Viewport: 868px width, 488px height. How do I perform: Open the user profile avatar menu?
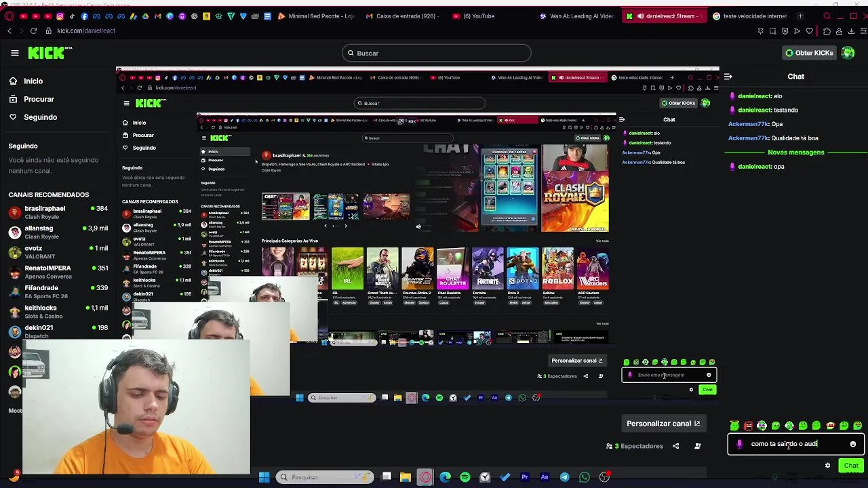(x=848, y=53)
